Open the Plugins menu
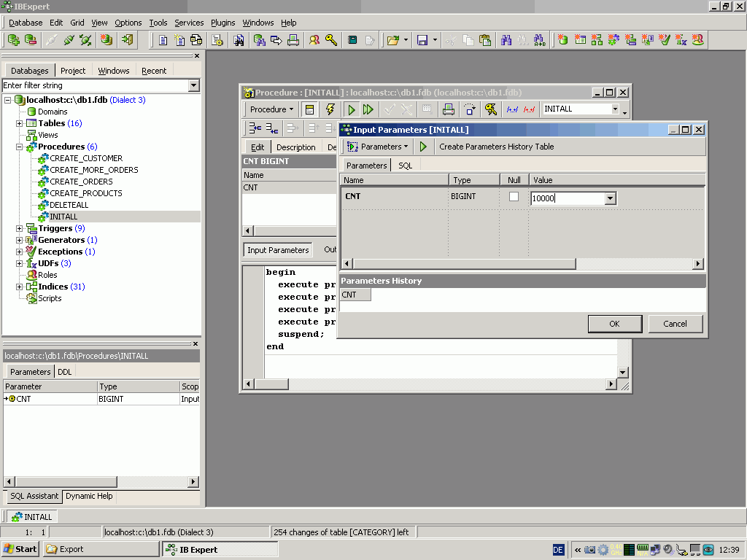The image size is (747, 560). coord(223,23)
